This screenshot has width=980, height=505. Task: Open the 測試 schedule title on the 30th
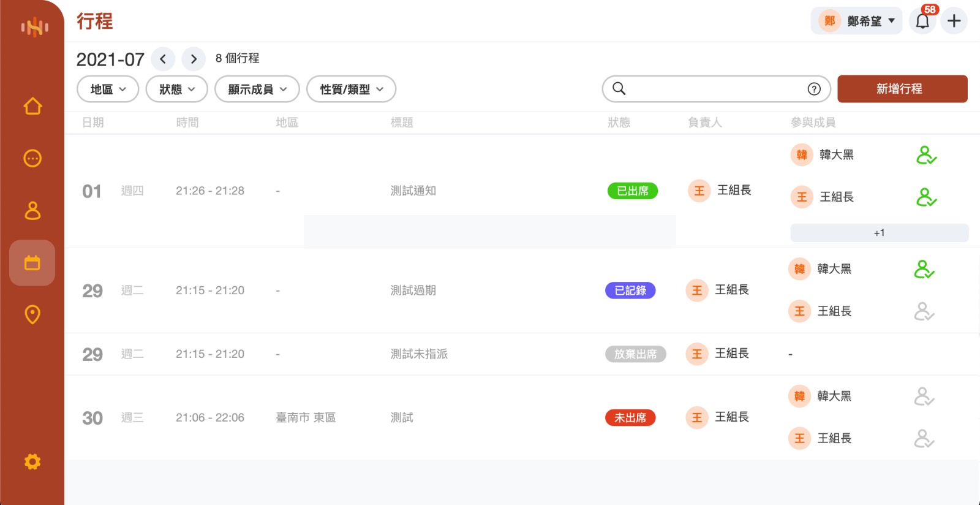click(x=402, y=418)
